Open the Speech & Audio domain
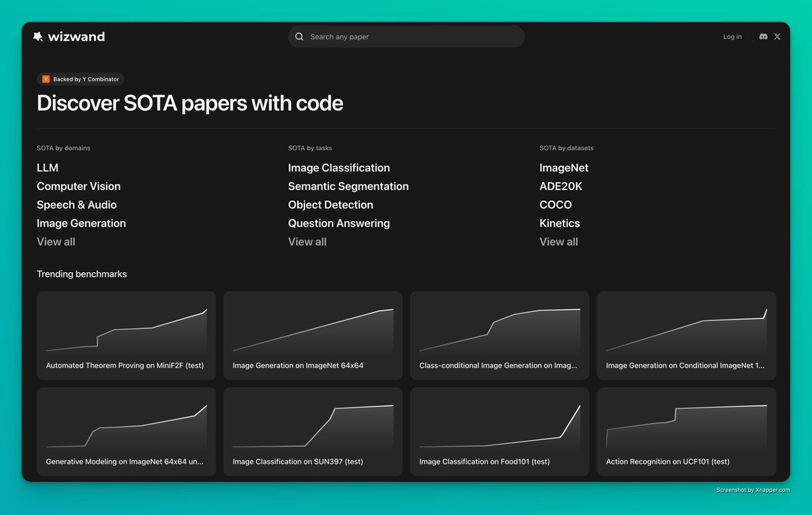Image resolution: width=812 pixels, height=515 pixels. pyautogui.click(x=76, y=204)
